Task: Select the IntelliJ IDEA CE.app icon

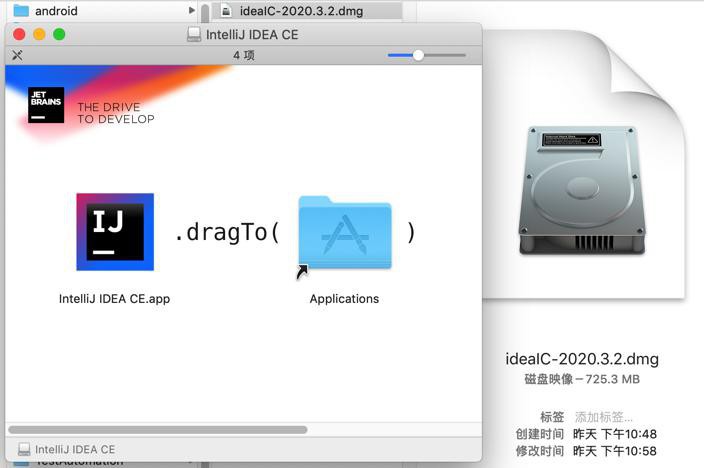Action: 115,232
